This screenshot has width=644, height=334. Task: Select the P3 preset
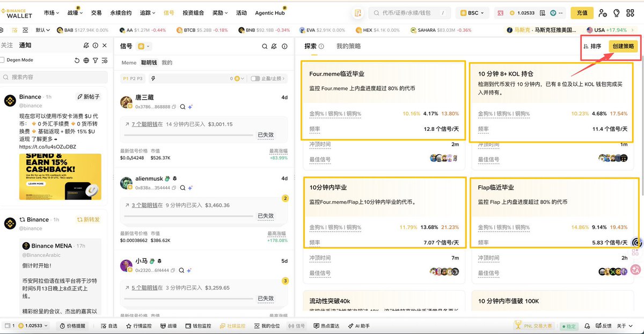(x=140, y=78)
